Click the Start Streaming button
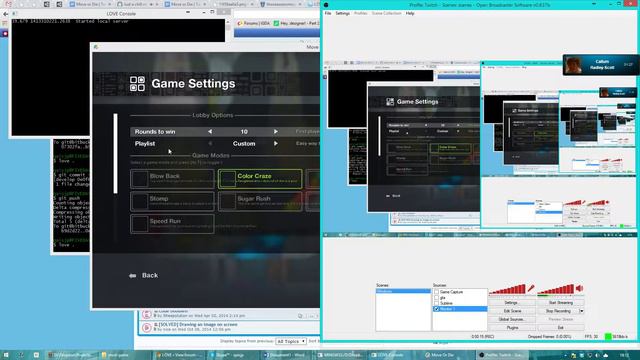 (x=560, y=303)
